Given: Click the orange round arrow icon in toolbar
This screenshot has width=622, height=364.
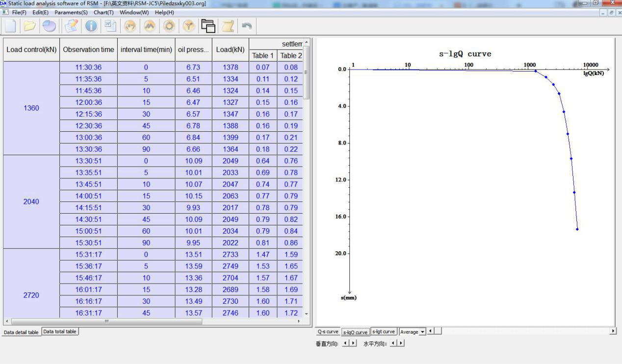Looking at the screenshot, I should pos(130,26).
